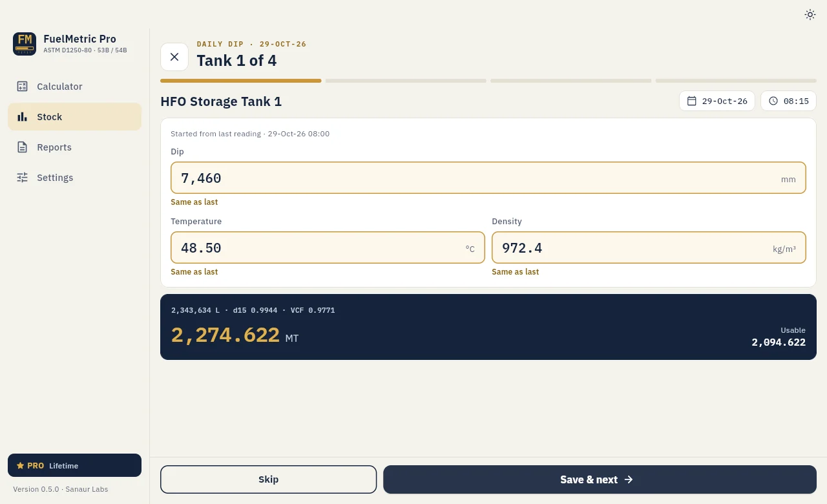
Task: Click the clock icon in time picker
Action: [773, 101]
